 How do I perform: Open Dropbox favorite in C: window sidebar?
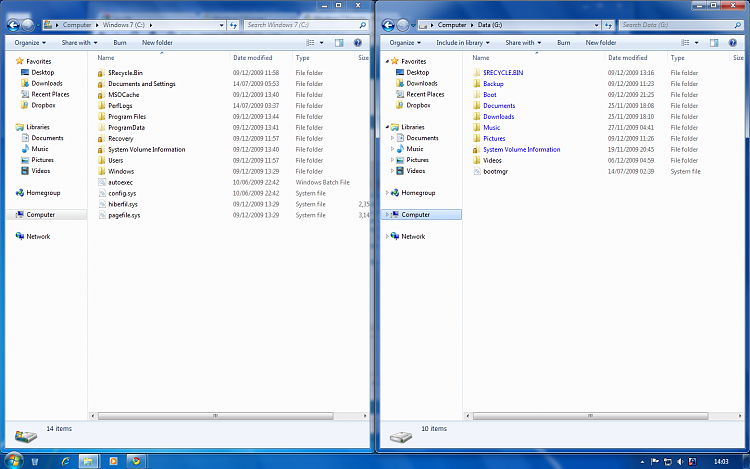(x=44, y=105)
